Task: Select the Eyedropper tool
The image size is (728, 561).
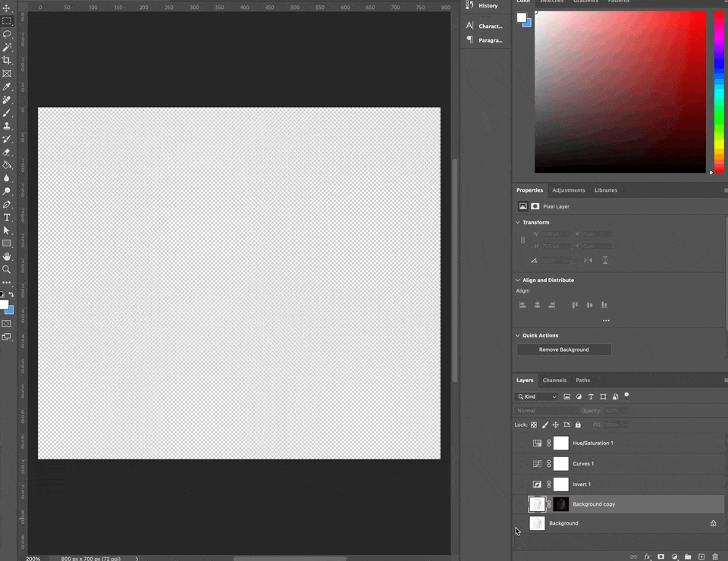Action: coord(7,86)
